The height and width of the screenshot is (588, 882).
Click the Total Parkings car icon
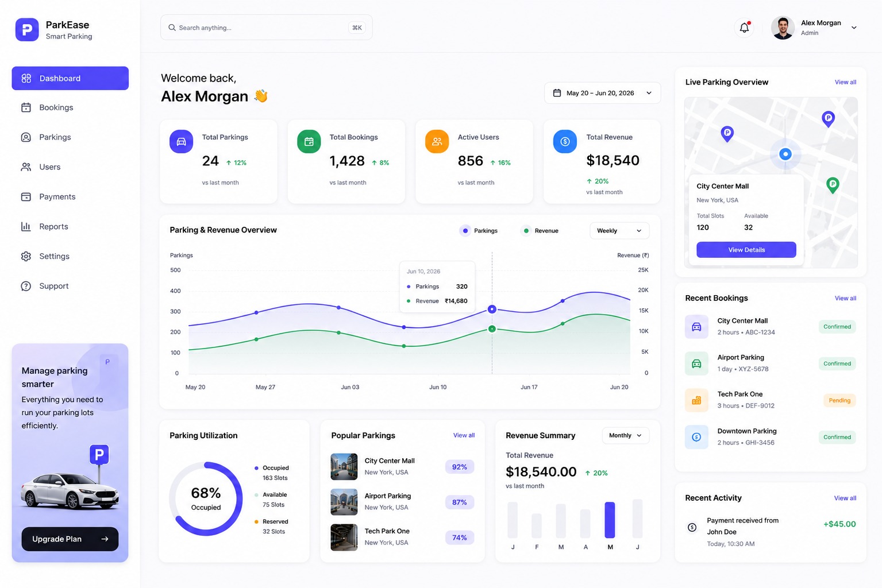(x=181, y=141)
